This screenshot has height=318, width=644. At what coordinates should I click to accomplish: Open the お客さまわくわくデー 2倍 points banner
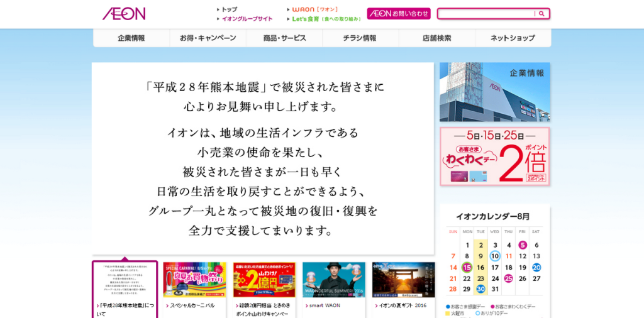point(494,156)
